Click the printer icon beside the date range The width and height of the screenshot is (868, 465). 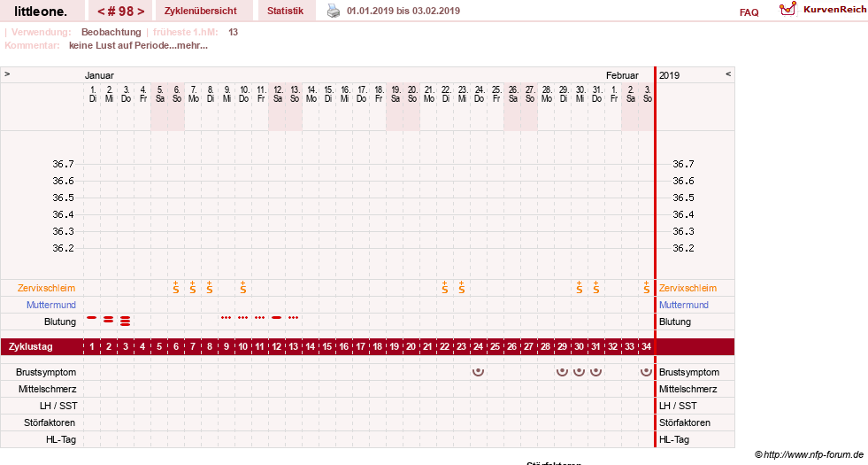334,11
